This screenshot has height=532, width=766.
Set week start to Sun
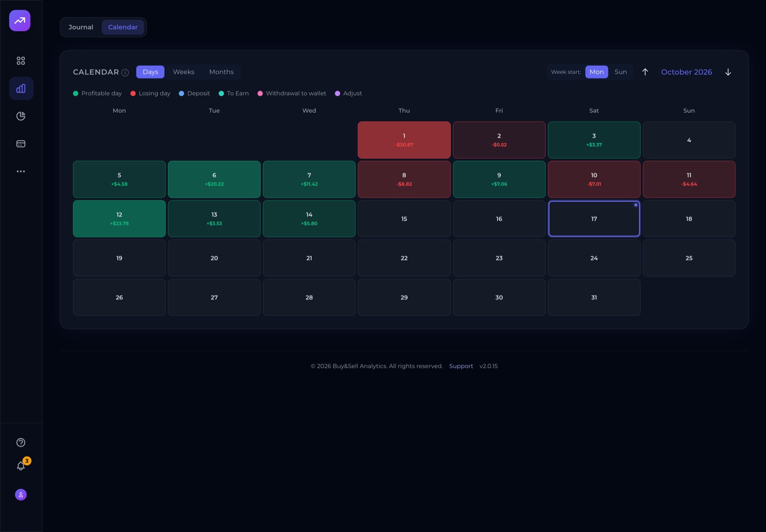tap(620, 72)
